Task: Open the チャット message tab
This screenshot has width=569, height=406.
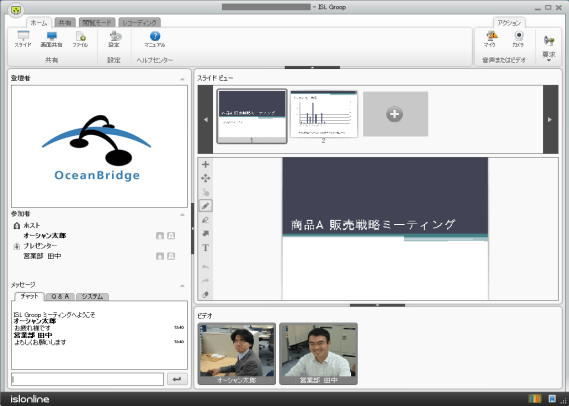Action: pyautogui.click(x=29, y=296)
